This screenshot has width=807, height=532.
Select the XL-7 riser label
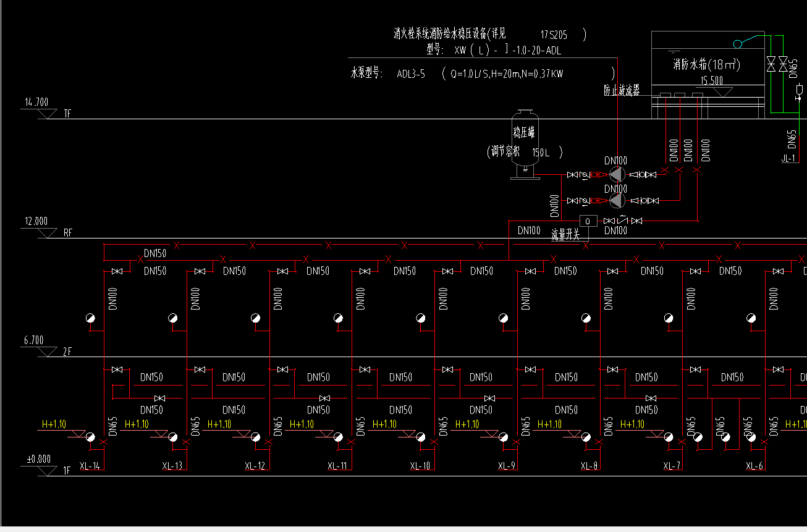tap(672, 466)
